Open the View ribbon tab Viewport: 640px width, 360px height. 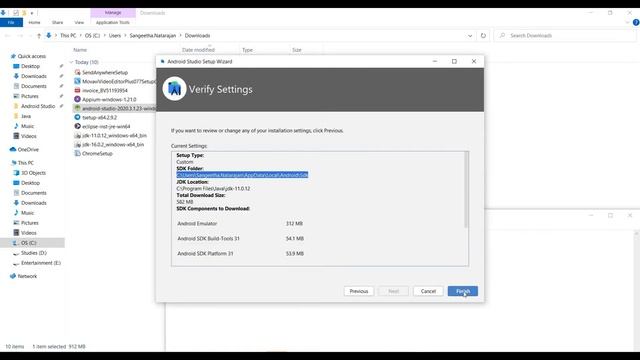(x=79, y=22)
